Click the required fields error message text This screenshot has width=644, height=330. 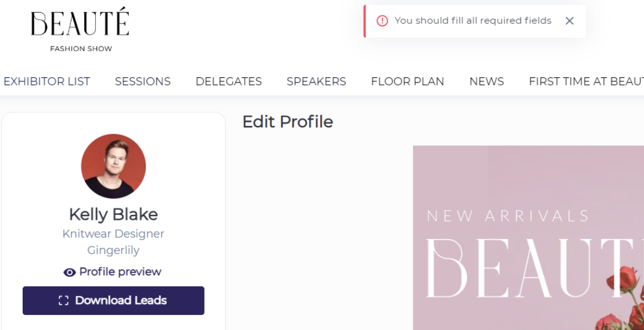(x=473, y=21)
